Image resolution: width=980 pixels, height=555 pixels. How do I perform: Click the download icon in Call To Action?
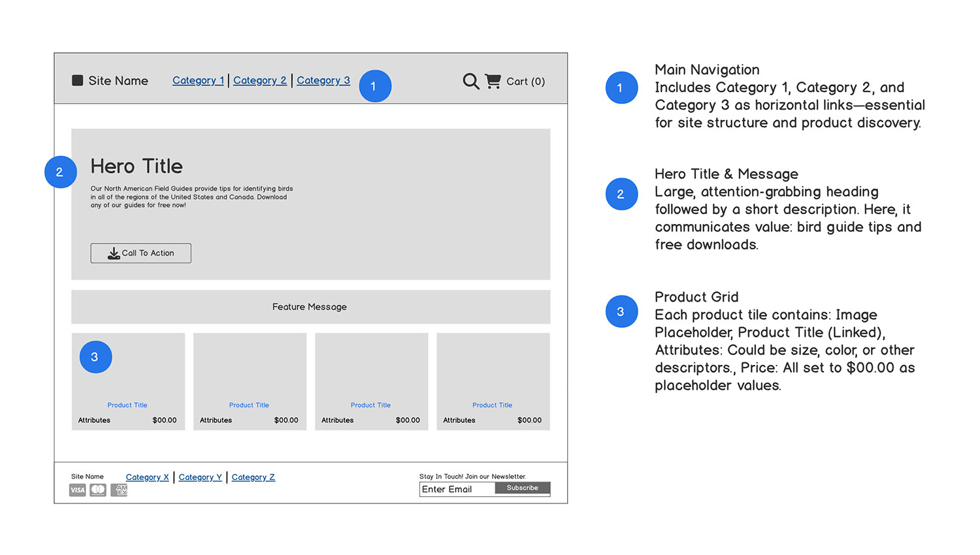tap(114, 253)
